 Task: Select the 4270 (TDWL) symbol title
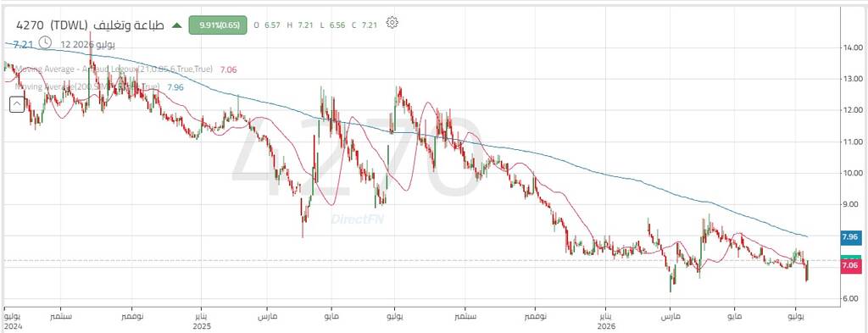tap(90, 25)
